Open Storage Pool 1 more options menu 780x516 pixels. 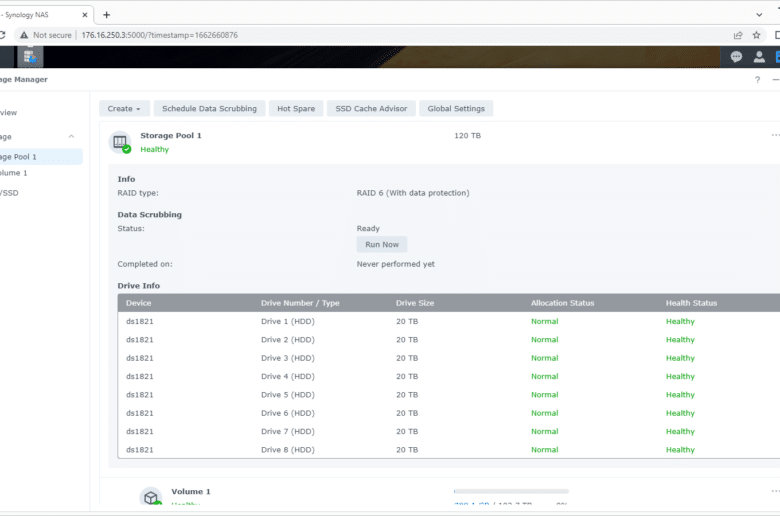click(x=775, y=135)
